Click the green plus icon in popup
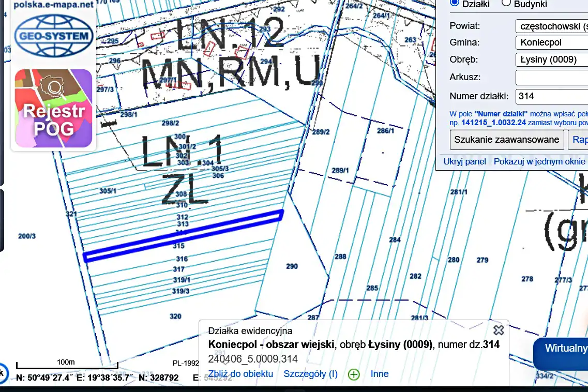The image size is (588, 392). pos(354,374)
